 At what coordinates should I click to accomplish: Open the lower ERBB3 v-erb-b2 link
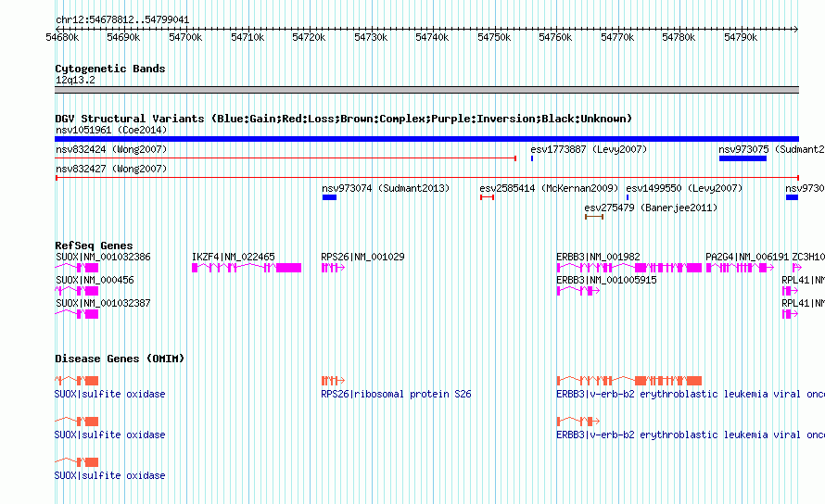[x=691, y=435]
